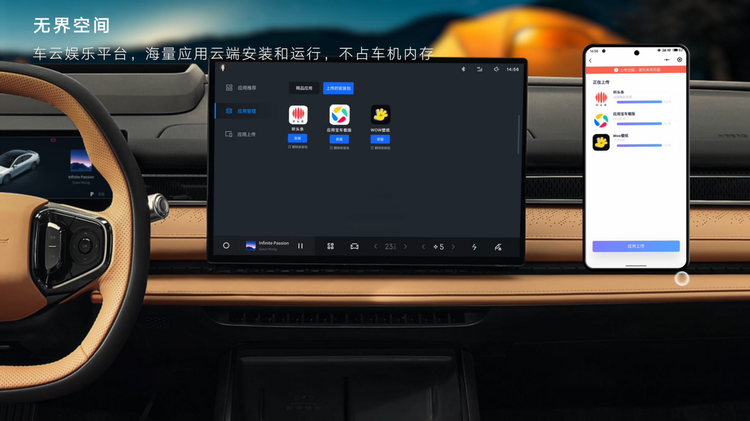Pause the Infinite Passion track
Image resolution: width=750 pixels, height=421 pixels.
click(x=300, y=246)
